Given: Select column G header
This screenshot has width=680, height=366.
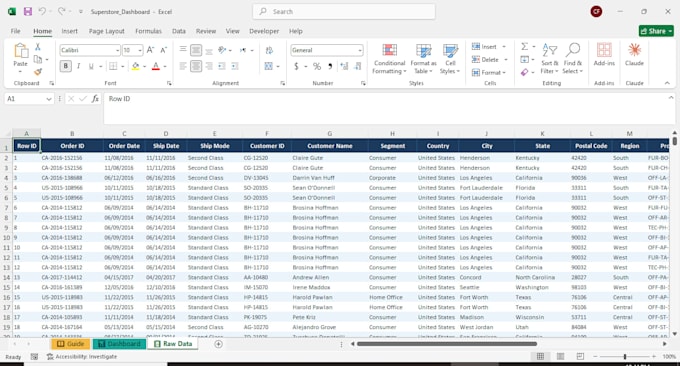Looking at the screenshot, I should click(330, 134).
